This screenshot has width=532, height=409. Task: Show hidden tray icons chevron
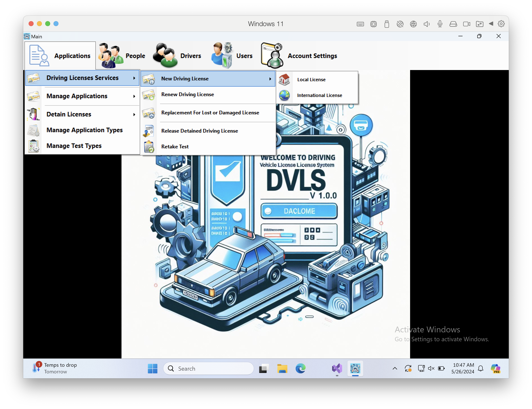(395, 369)
